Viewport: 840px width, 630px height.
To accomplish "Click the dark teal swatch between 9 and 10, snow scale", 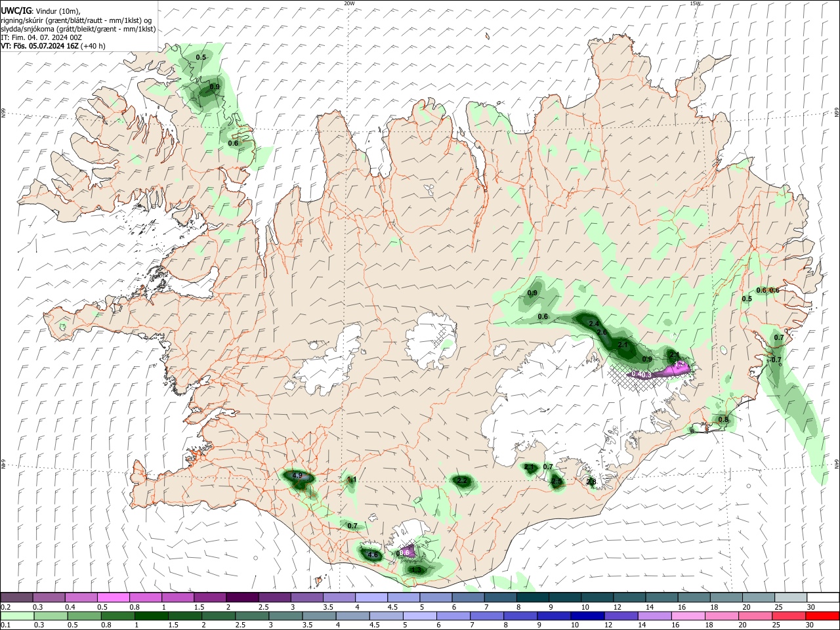I will (565, 598).
